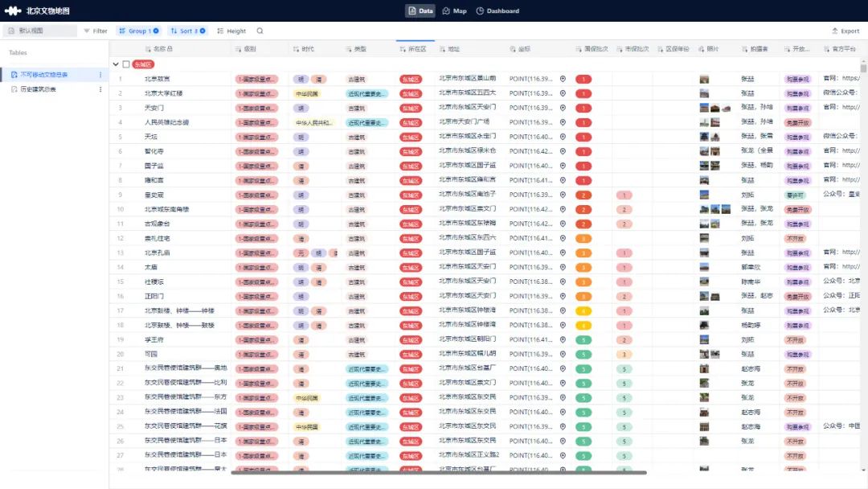Open the Dashboard tab
Viewport: 868px width, 489px height.
[x=497, y=10]
